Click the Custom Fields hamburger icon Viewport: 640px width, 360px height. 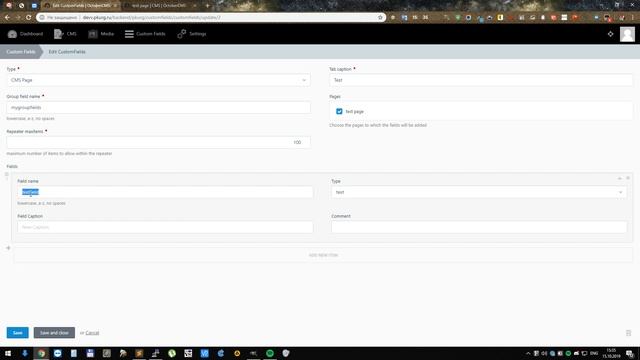point(129,34)
